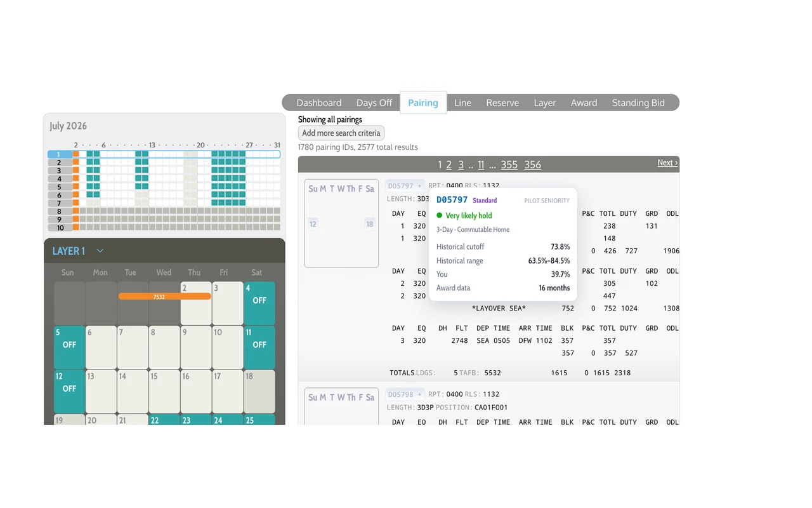Select layer 3 row label in July overview

(x=60, y=171)
